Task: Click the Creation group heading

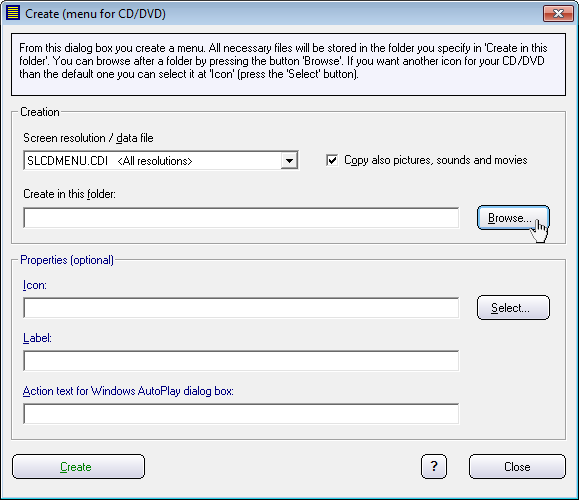Action: coord(40,112)
